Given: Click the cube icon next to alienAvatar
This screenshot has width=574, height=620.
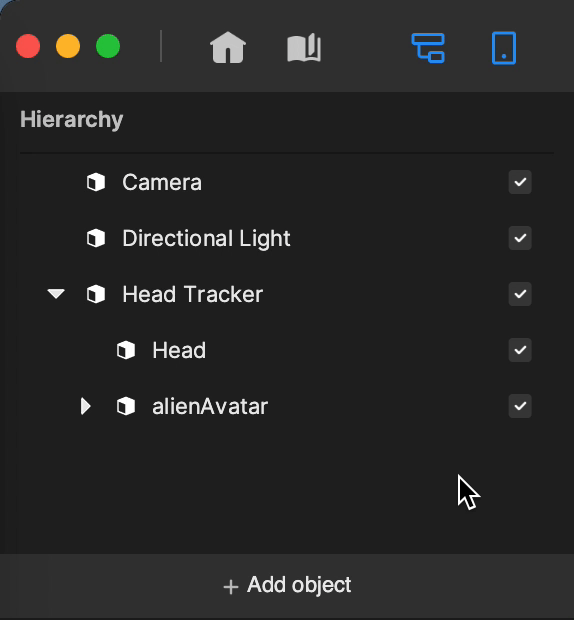Looking at the screenshot, I should 126,406.
